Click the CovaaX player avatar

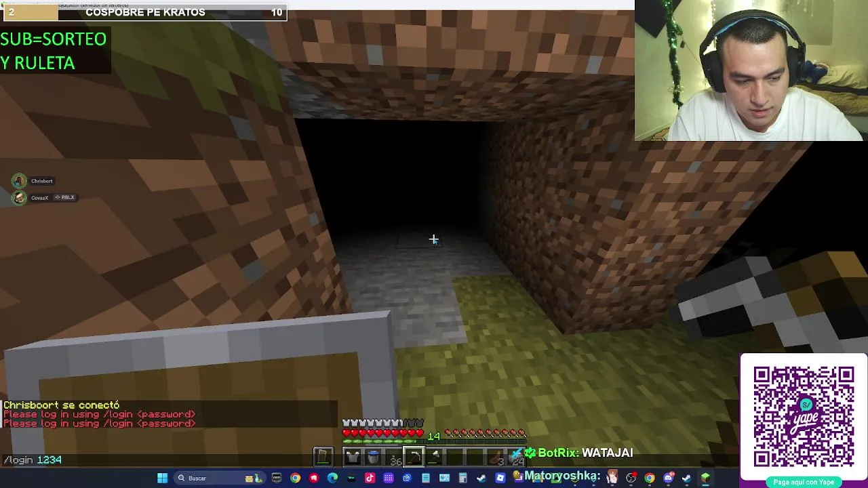[19, 197]
